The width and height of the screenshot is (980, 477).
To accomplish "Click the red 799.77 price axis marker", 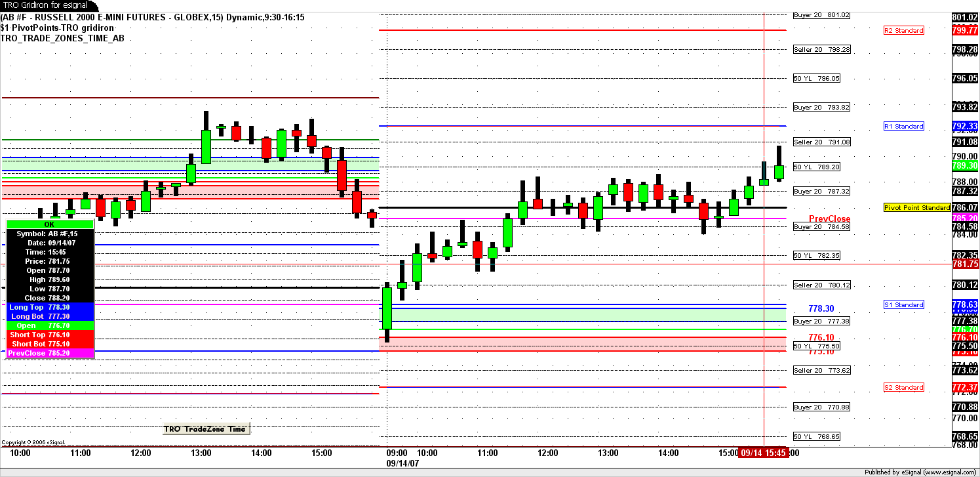I will point(965,30).
